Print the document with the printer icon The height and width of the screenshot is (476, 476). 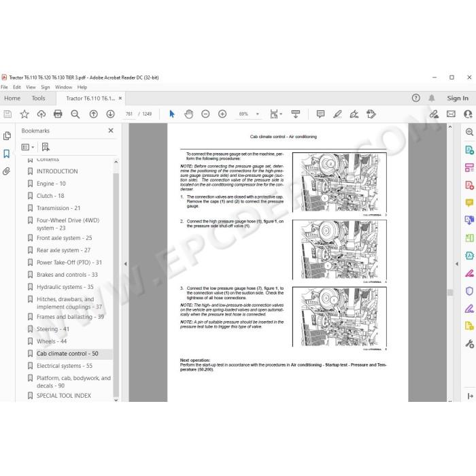(x=58, y=114)
